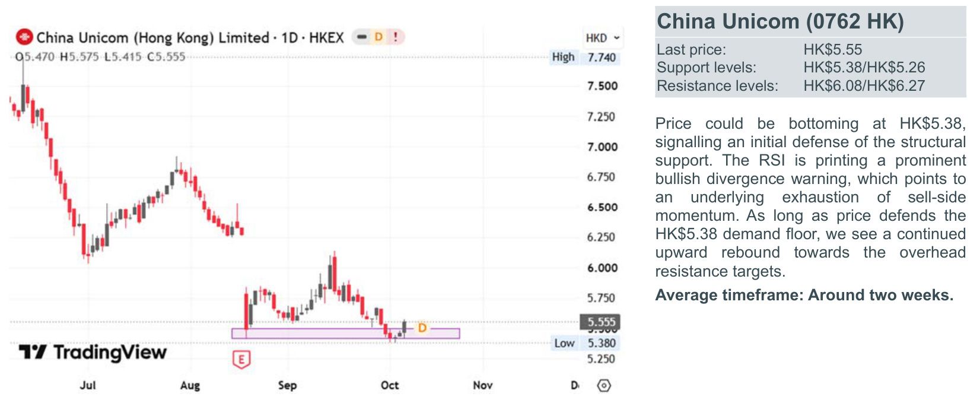This screenshot has height=403, width=980.
Task: Click the support levels value HK$5.38/HK$5.26
Action: coord(864,68)
